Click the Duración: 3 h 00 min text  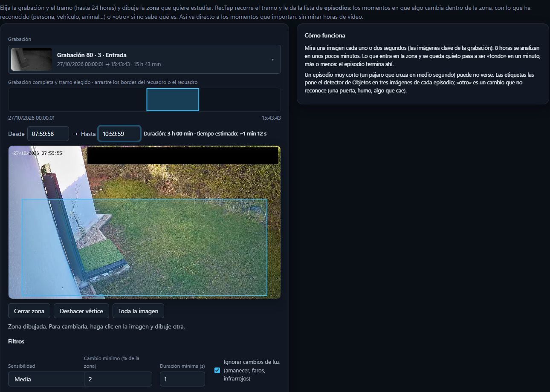(168, 134)
